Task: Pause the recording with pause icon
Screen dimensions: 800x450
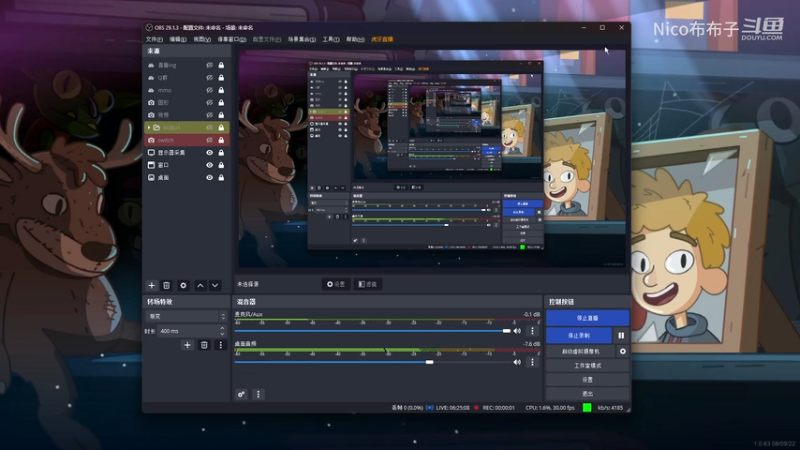Action: [621, 335]
